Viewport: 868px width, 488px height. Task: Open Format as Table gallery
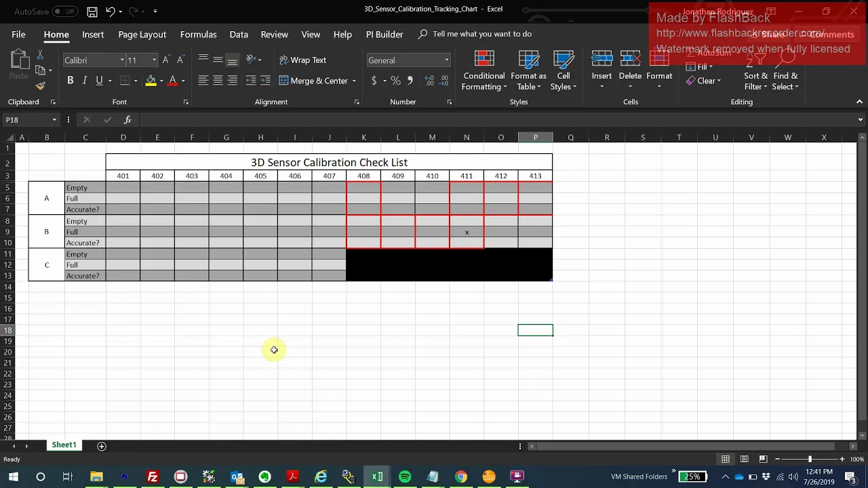click(528, 70)
